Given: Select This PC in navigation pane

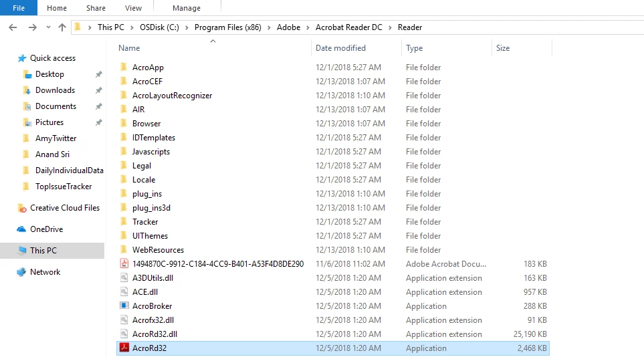Looking at the screenshot, I should coord(43,251).
